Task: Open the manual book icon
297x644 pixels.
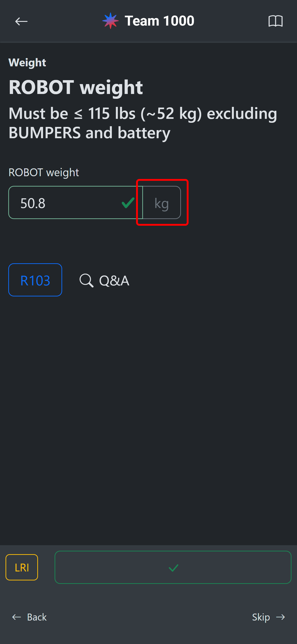Action: click(275, 21)
